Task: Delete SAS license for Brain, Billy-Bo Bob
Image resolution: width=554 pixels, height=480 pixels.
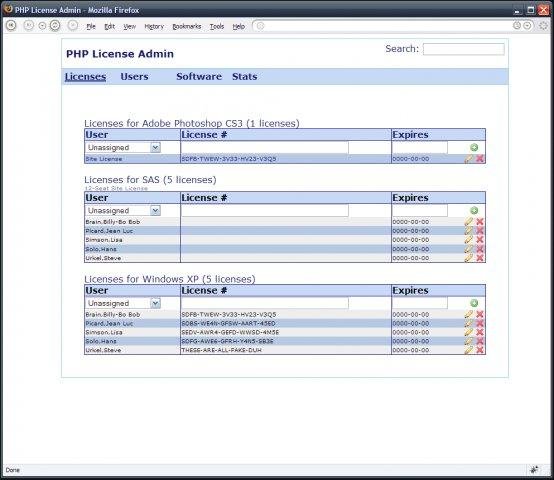Action: 480,221
